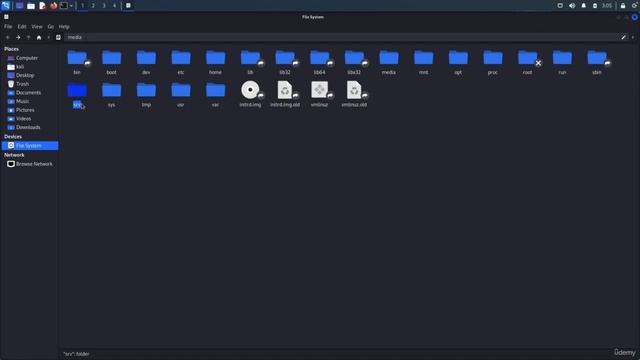Open the text editor panel launcher
The height and width of the screenshot is (360, 640).
[42, 6]
